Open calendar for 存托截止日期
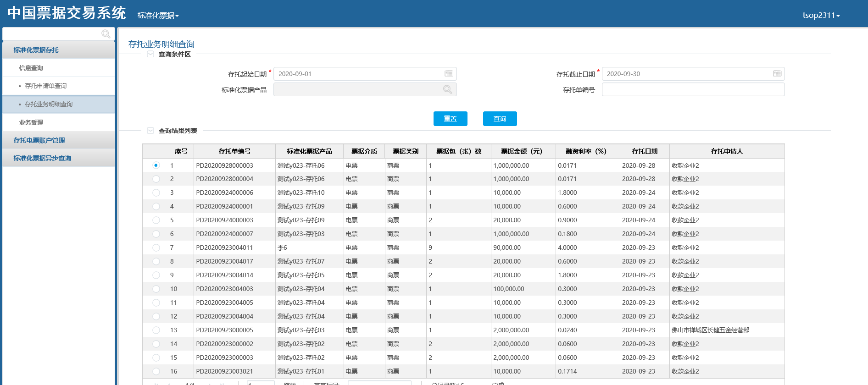The height and width of the screenshot is (385, 868). [x=777, y=74]
